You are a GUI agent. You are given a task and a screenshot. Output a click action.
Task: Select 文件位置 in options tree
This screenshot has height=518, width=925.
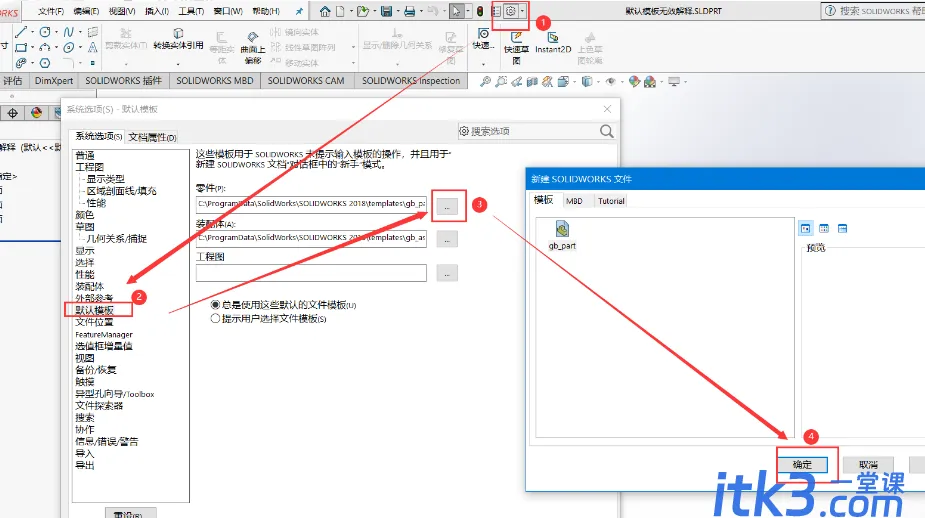click(94, 322)
